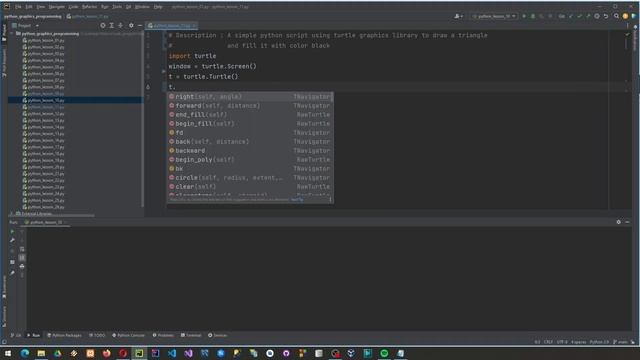Screen dimensions: 640x360
Task: Open the Help menu
Action: click(x=158, y=7)
